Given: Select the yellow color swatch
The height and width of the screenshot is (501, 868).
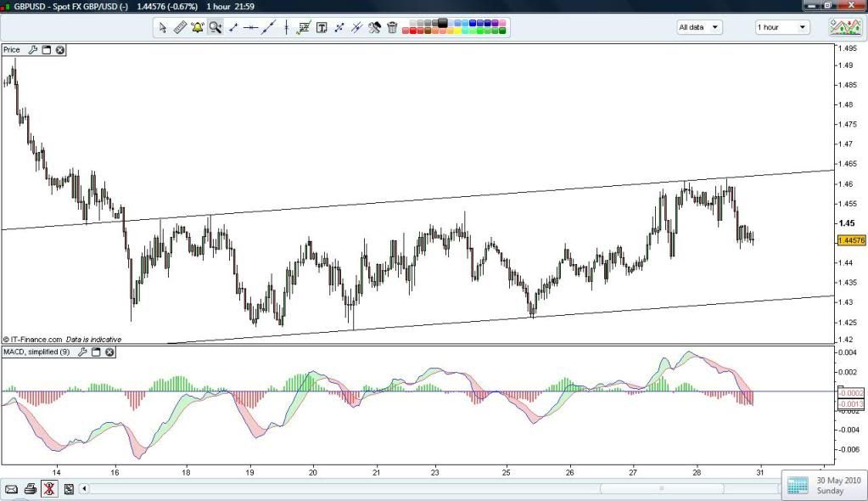Looking at the screenshot, I should click(x=458, y=31).
